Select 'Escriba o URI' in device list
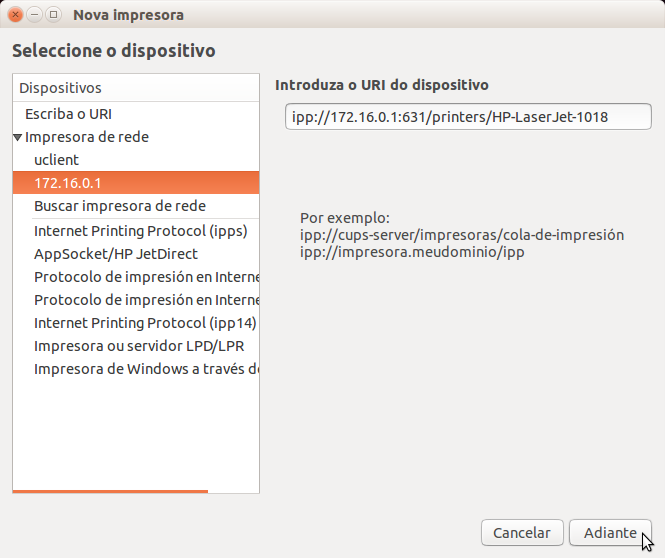 pyautogui.click(x=136, y=114)
